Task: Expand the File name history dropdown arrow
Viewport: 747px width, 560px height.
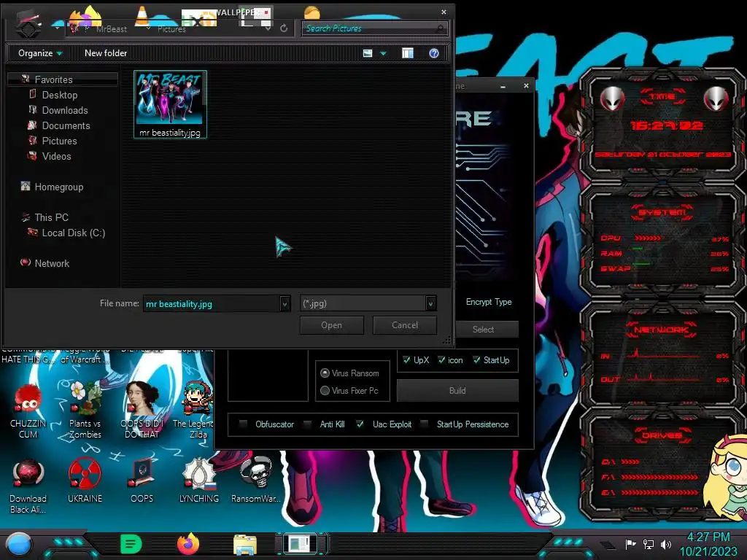Action: pos(285,304)
